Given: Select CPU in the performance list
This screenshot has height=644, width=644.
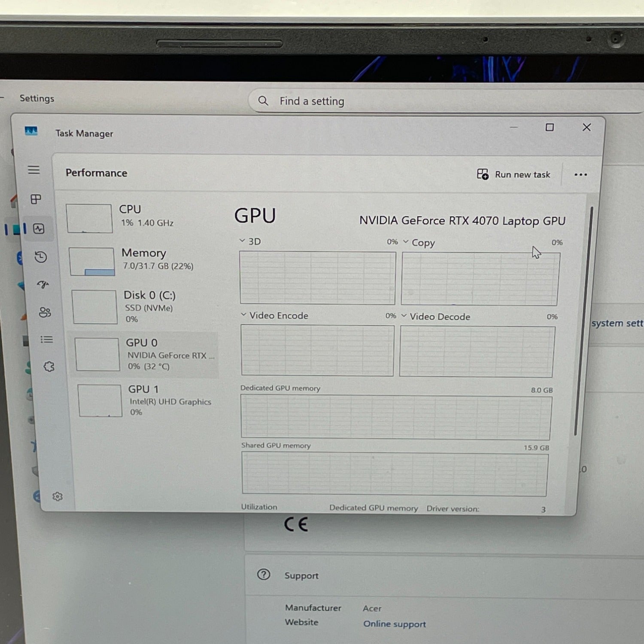Looking at the screenshot, I should click(x=129, y=216).
